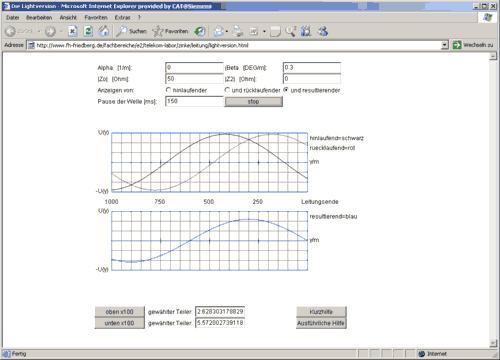Click the 500 axis label

click(x=209, y=202)
